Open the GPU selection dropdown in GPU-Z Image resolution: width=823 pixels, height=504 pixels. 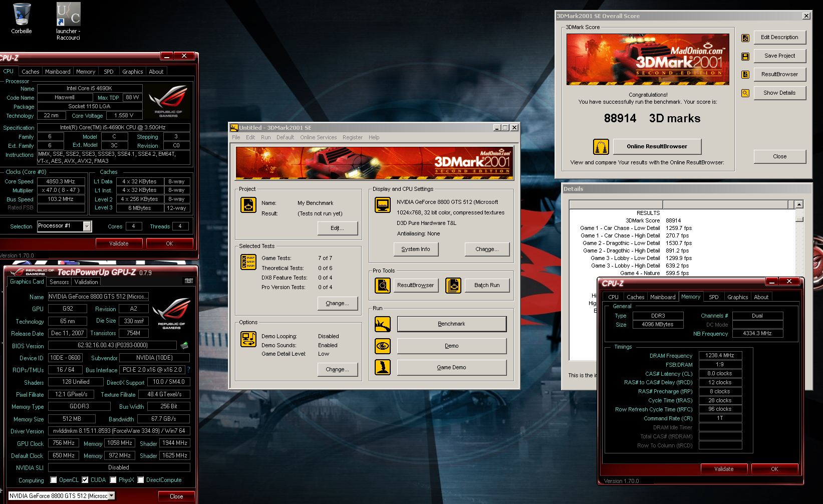111,496
